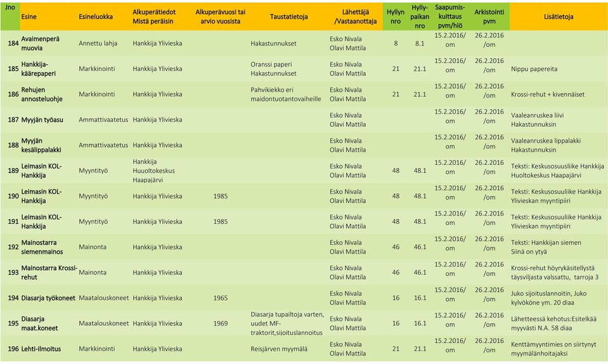Select the Krossi-rehut + kivennäiset cell
The height and width of the screenshot is (364, 608).
pos(548,94)
